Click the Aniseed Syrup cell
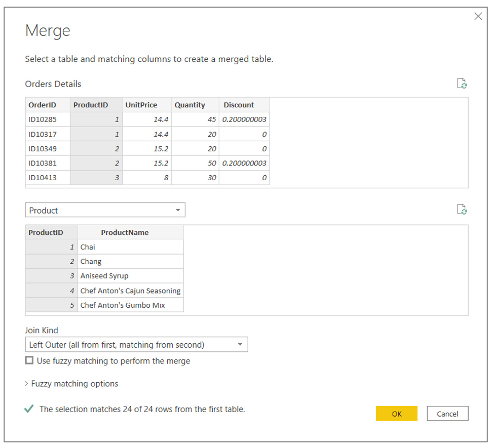Screen dimensions: 494x448 point(130,276)
